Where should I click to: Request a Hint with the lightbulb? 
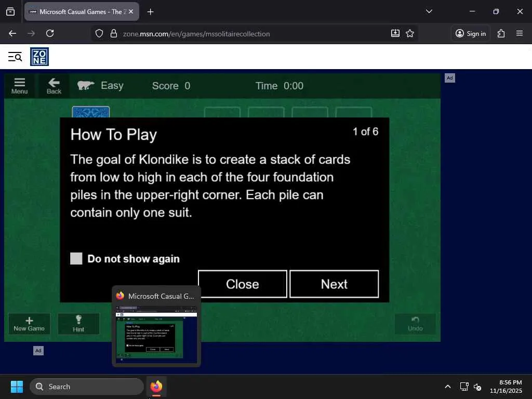tap(79, 324)
